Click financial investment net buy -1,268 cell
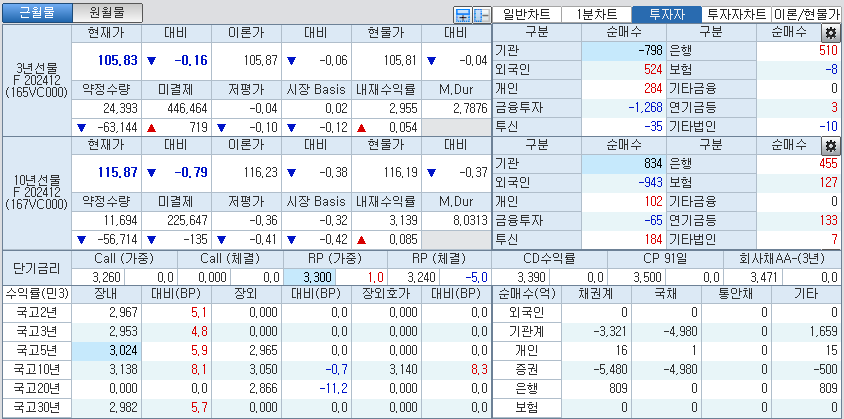This screenshot has width=844, height=419. pos(623,107)
